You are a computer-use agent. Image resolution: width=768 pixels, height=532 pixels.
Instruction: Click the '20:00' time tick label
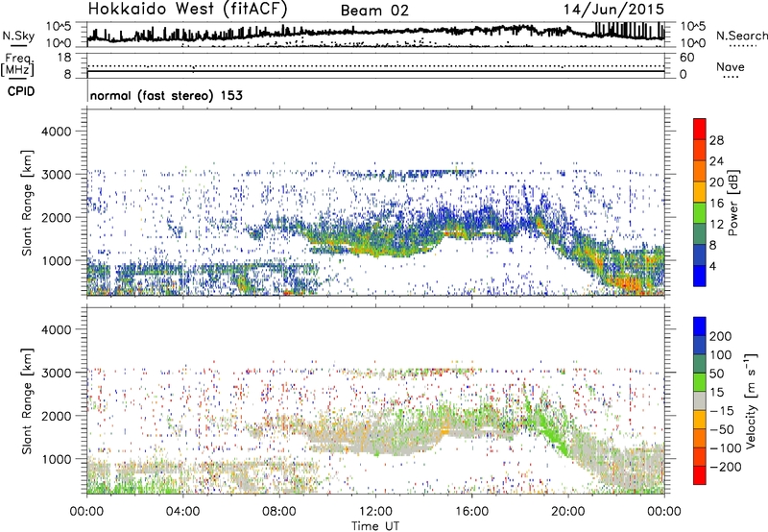568,511
